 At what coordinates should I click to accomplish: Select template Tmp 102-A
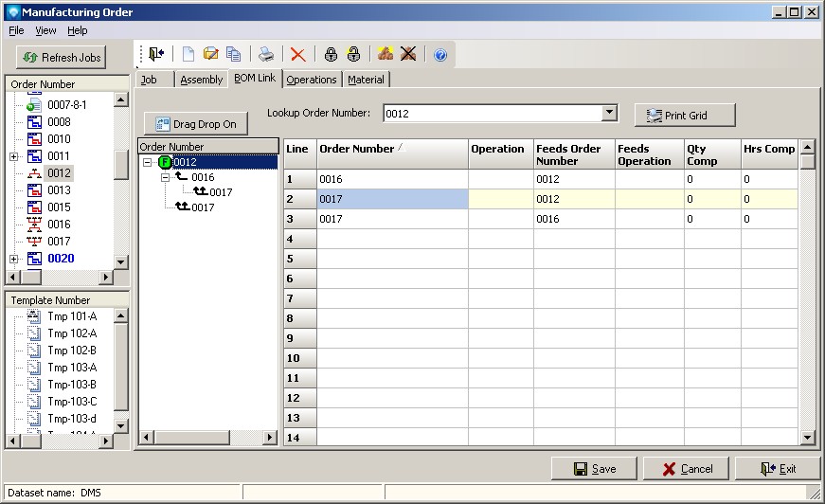click(x=72, y=333)
